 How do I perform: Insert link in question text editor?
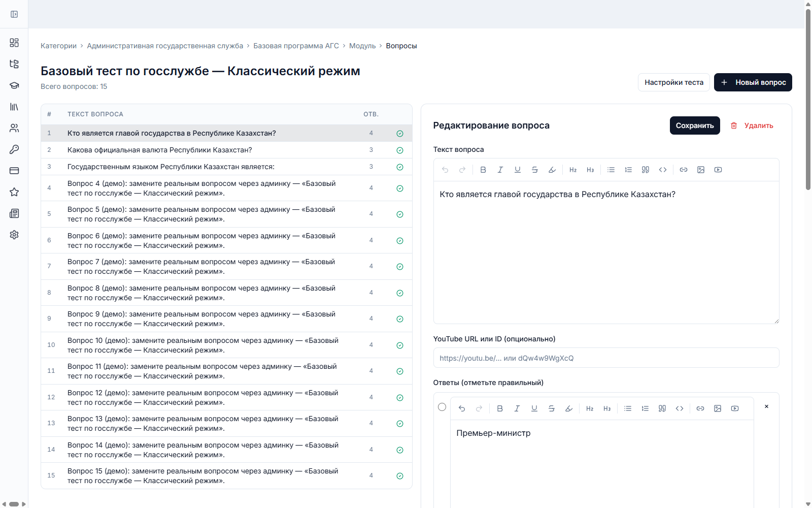(x=684, y=170)
